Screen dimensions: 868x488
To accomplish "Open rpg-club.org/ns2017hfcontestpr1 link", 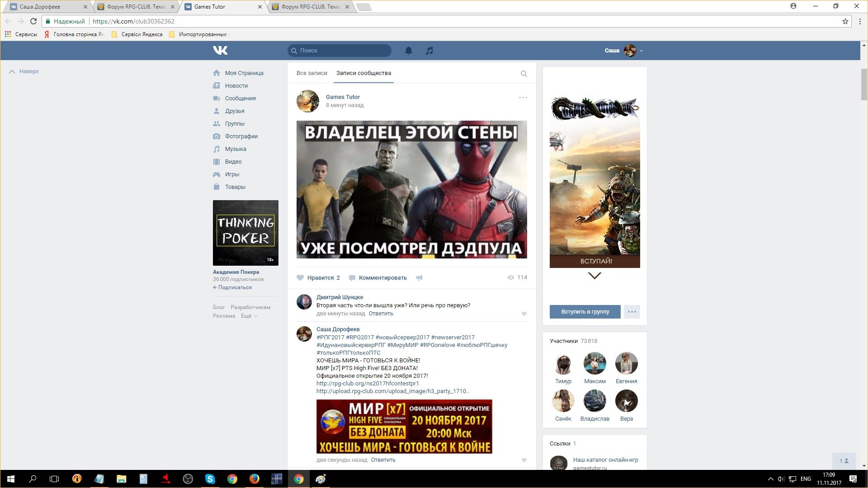I will 368,384.
